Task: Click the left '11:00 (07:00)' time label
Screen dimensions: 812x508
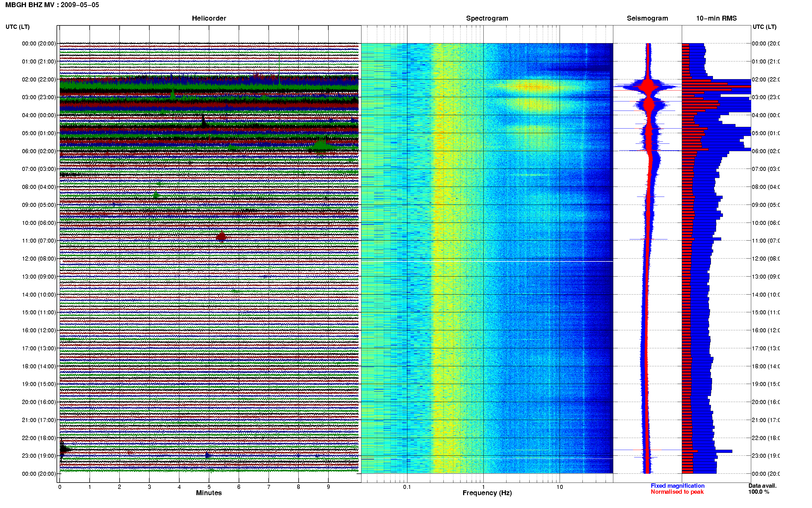Action: [x=39, y=241]
